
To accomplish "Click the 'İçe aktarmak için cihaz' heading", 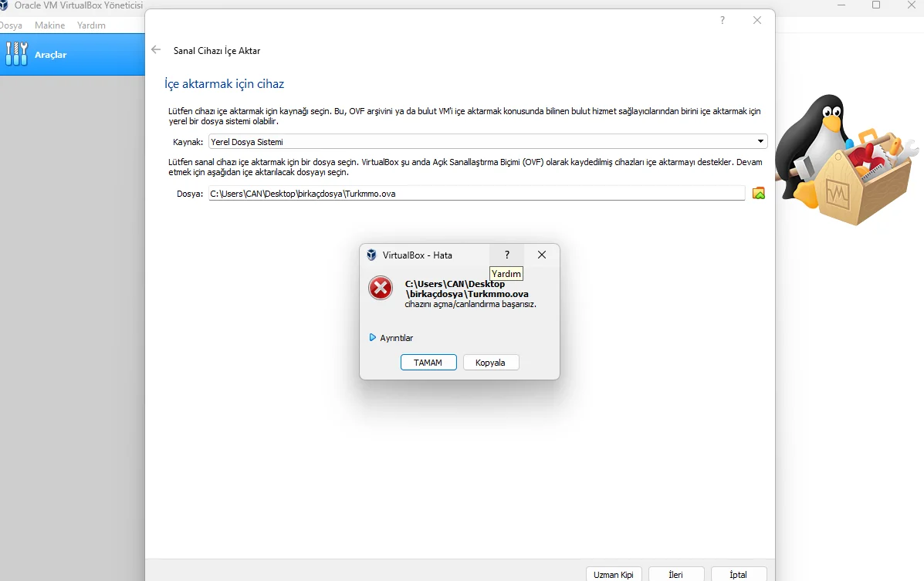I will click(225, 84).
